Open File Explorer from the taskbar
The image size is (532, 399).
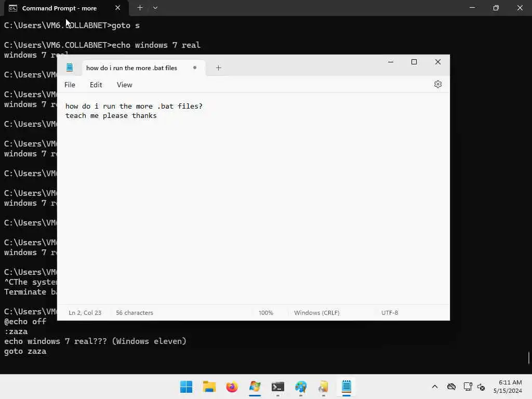coord(209,387)
